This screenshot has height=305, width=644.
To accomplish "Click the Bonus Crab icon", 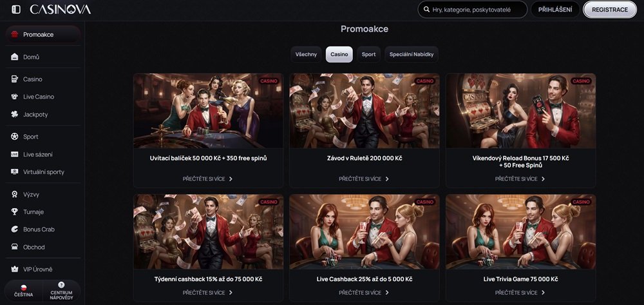I will pos(15,230).
